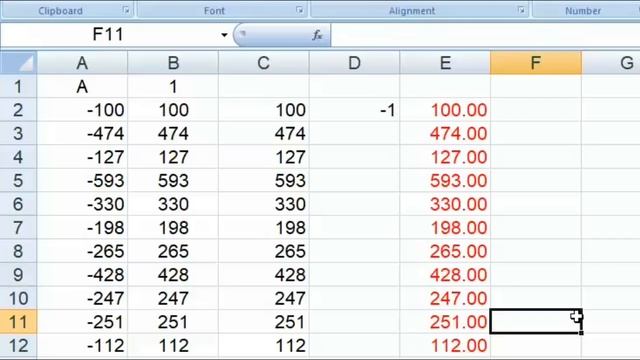Click cell C5 with value 593

(264, 180)
